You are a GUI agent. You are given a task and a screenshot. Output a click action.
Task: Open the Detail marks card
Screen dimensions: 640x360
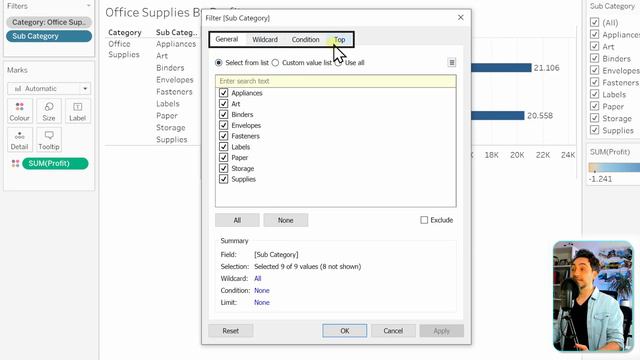pos(20,140)
